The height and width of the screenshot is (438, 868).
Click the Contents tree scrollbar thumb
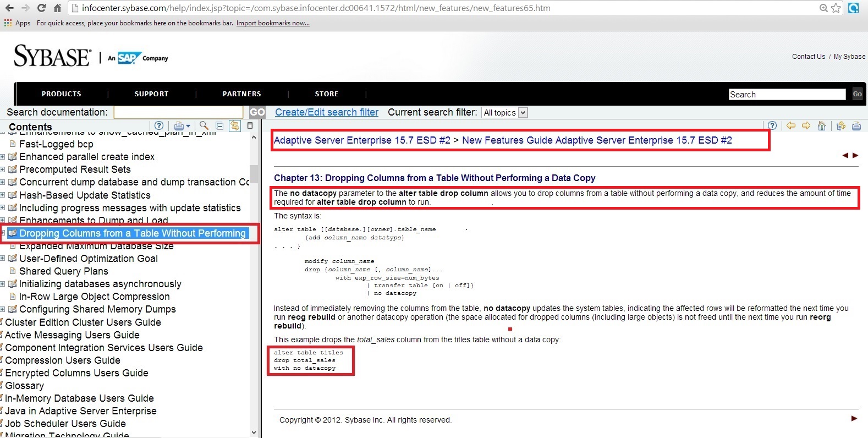coord(254,174)
